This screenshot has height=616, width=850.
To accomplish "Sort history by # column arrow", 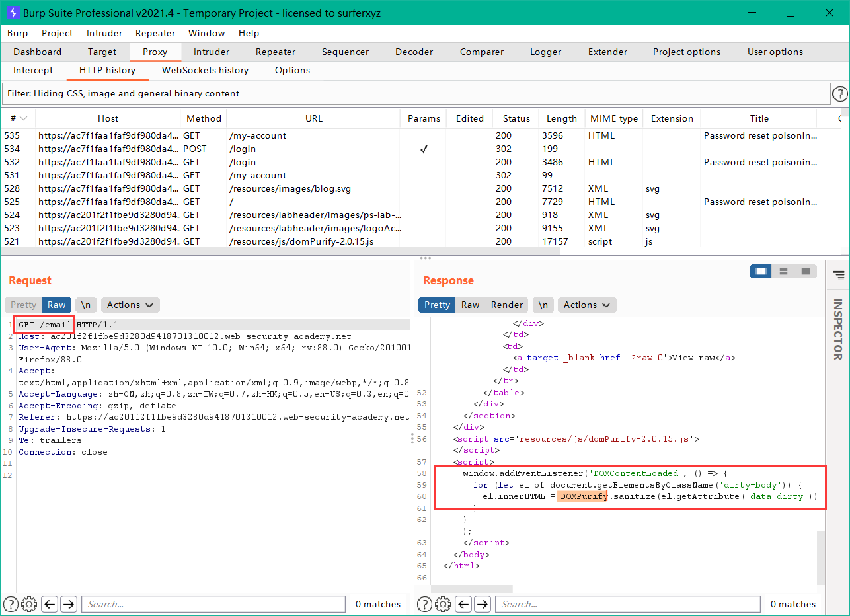I will [x=24, y=118].
